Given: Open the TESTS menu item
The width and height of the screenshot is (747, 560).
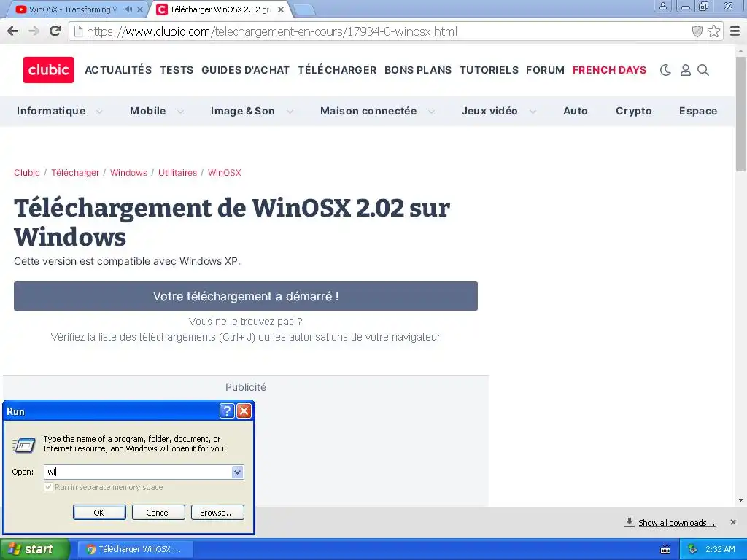Looking at the screenshot, I should (x=177, y=70).
